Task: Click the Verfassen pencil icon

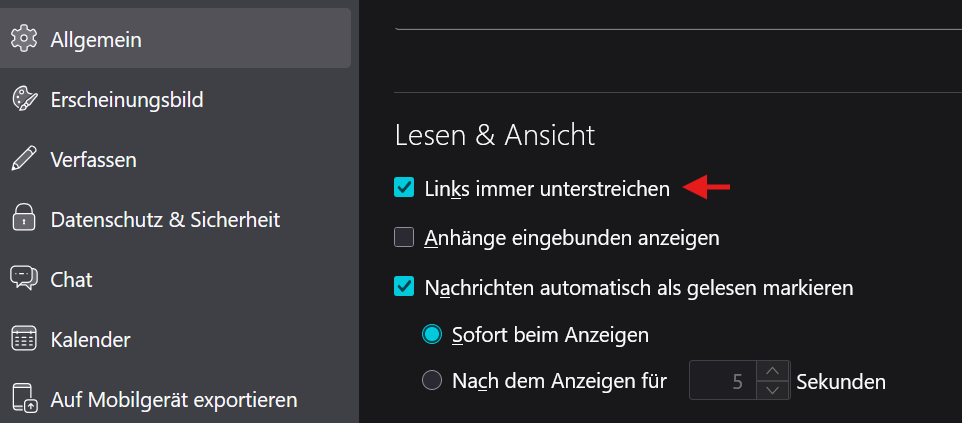Action: [x=23, y=159]
